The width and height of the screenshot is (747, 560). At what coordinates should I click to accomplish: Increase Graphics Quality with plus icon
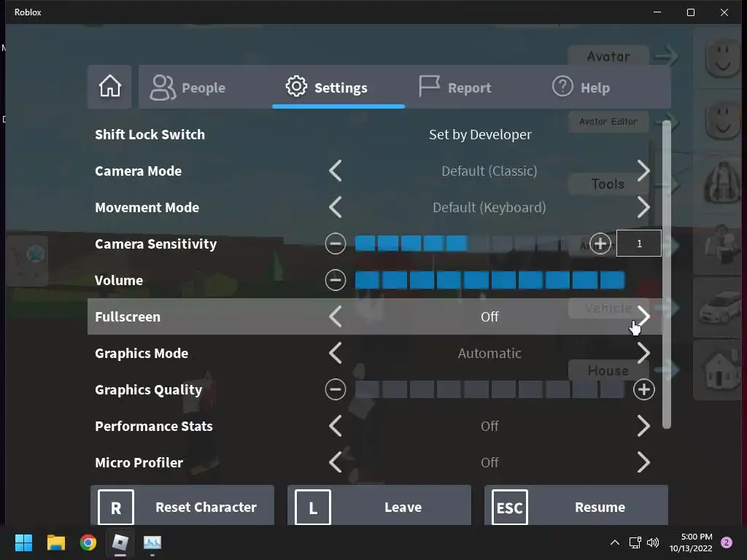point(643,389)
